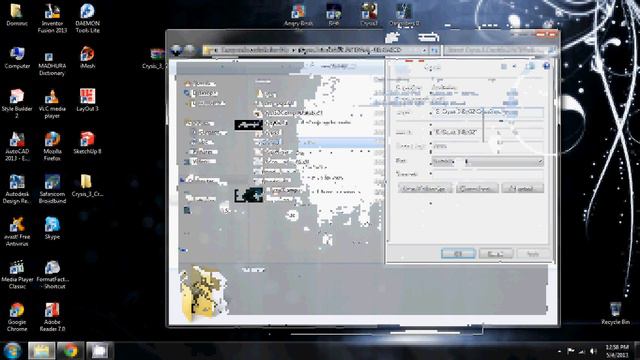Select Pictures library in navigation pane
Image resolution: width=640 pixels, height=360 pixels.
pyautogui.click(x=203, y=152)
